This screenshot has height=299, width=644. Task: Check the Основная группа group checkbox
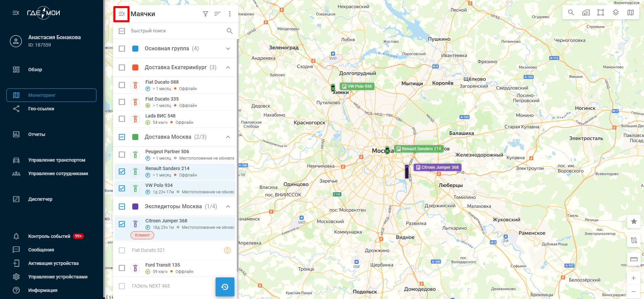122,49
